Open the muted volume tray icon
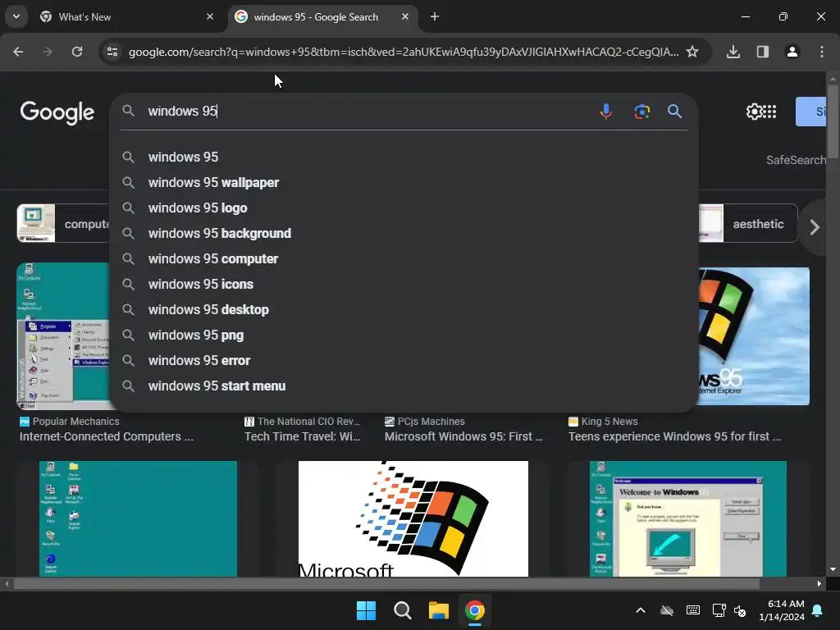Image resolution: width=840 pixels, height=630 pixels. pos(740,610)
